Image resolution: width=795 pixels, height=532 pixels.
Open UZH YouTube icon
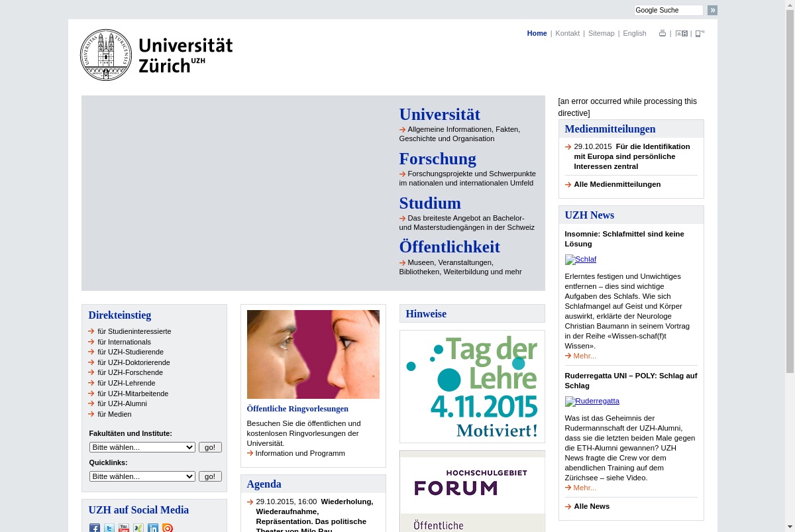(x=124, y=528)
